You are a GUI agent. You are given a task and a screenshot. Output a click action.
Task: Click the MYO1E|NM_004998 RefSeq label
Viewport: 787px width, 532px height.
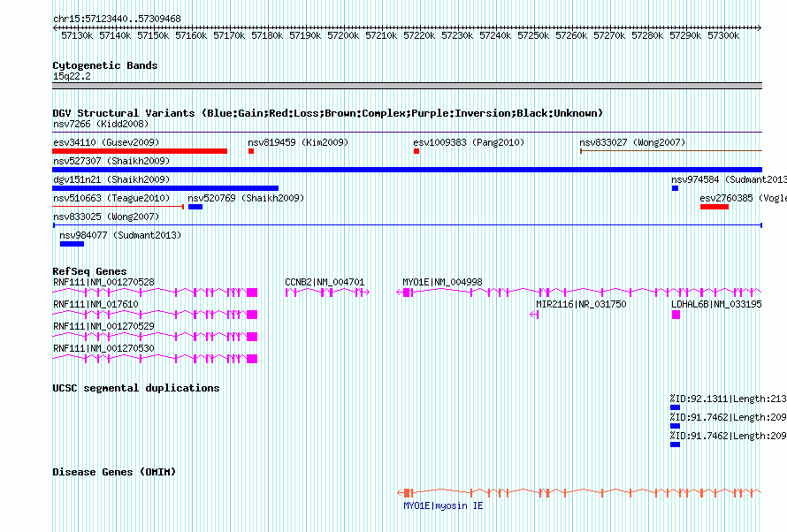click(x=442, y=282)
